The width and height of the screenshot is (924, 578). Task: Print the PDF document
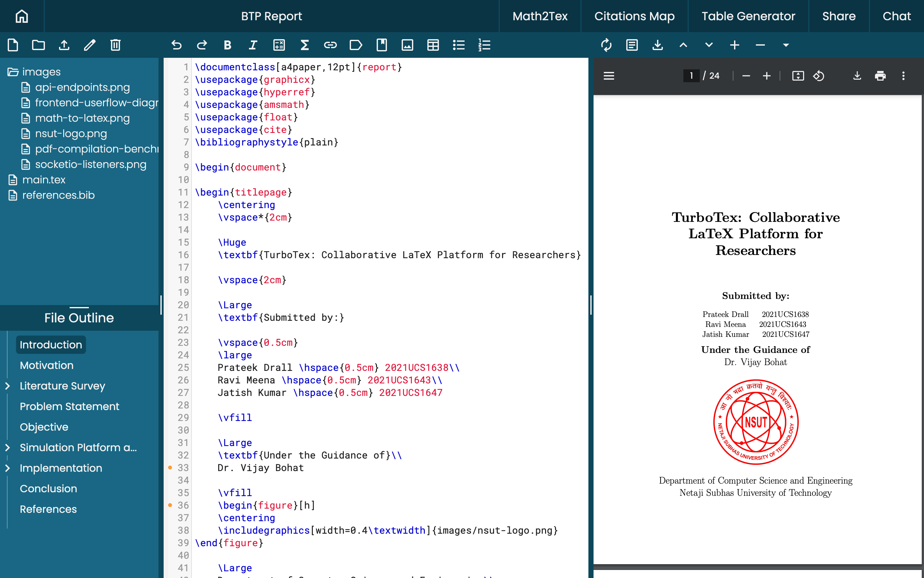880,76
